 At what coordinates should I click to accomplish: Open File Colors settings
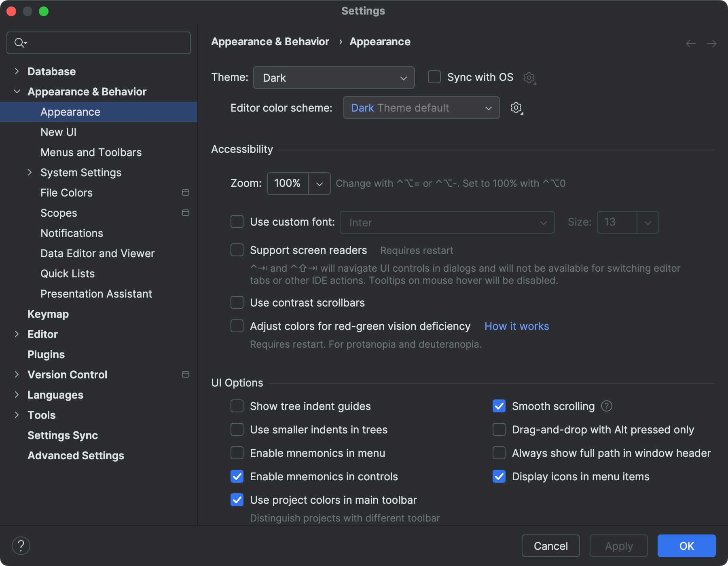pyautogui.click(x=99, y=193)
